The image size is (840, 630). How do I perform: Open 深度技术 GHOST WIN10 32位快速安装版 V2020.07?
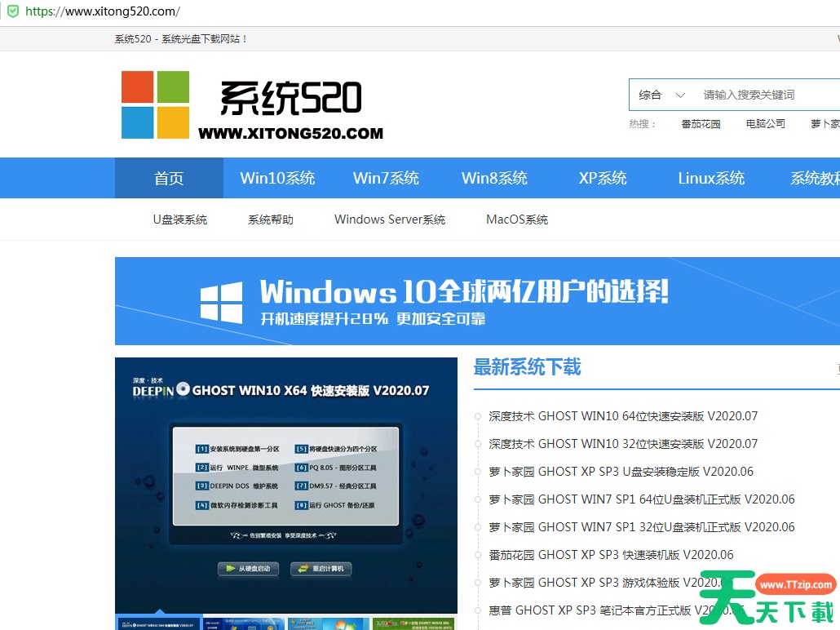pyautogui.click(x=623, y=444)
